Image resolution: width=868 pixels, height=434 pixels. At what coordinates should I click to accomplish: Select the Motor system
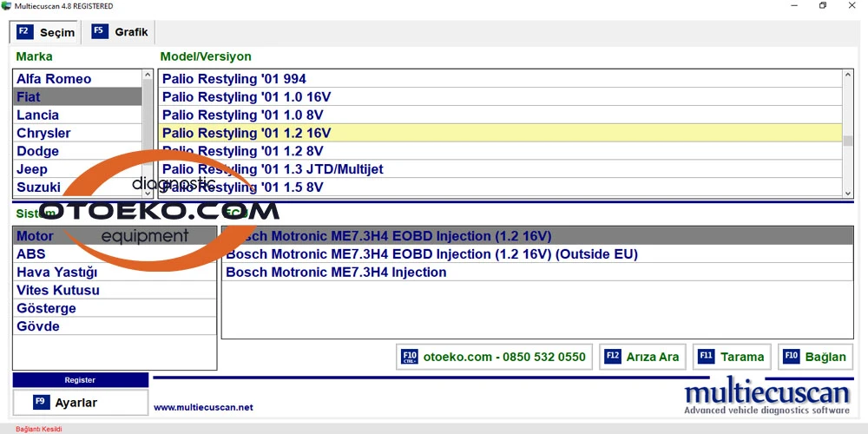tap(115, 236)
